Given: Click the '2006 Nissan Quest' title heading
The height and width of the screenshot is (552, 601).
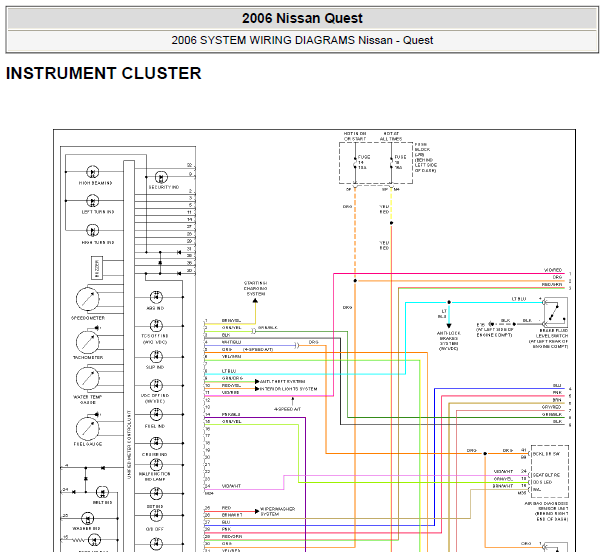Looking at the screenshot, I should click(302, 18).
